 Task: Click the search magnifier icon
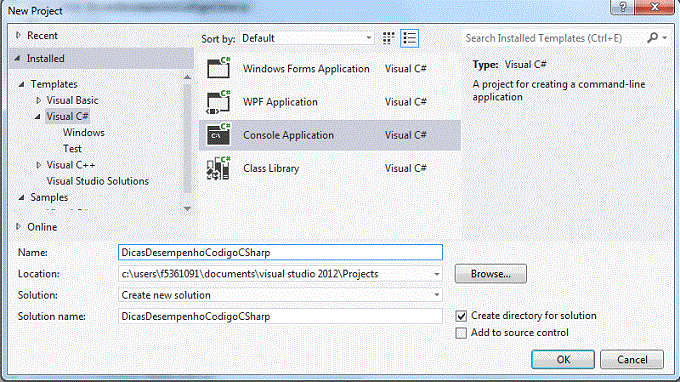coord(652,38)
